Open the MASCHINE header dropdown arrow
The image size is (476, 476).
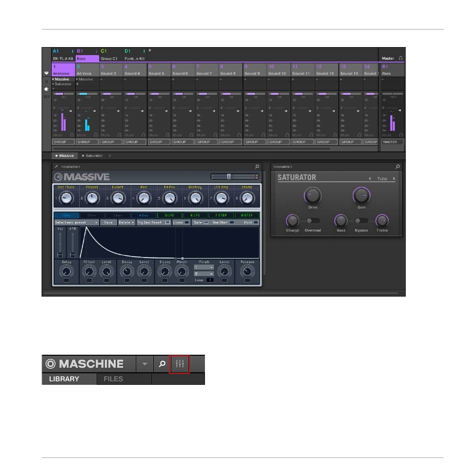click(x=145, y=364)
